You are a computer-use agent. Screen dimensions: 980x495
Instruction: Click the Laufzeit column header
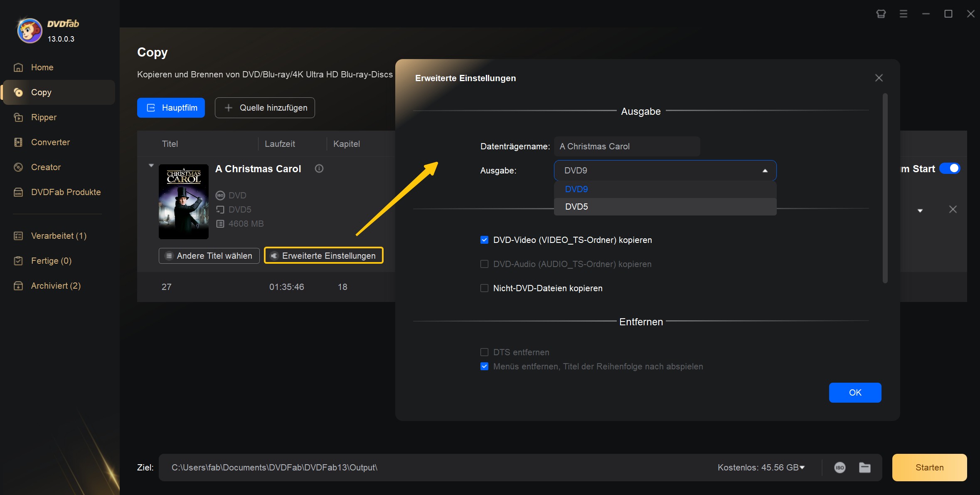point(280,144)
